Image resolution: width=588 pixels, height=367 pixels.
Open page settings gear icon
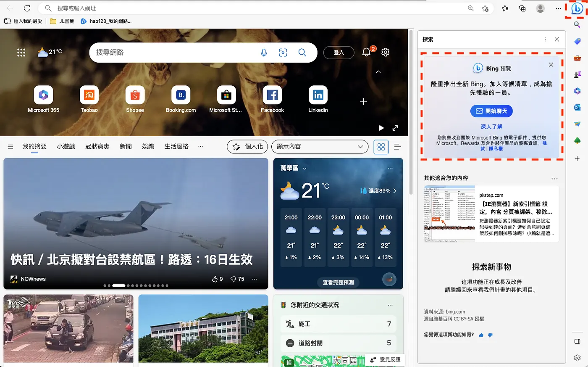point(386,52)
